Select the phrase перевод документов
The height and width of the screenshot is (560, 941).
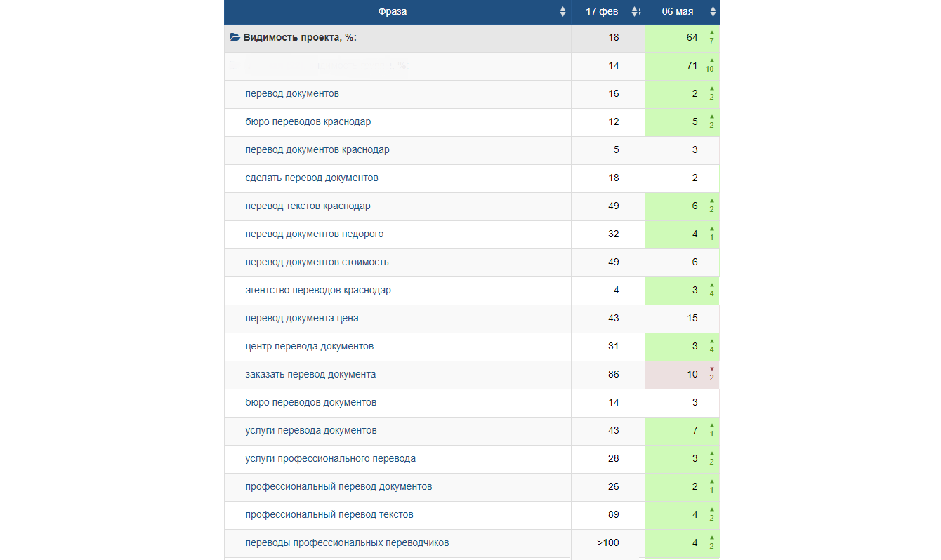tap(293, 94)
